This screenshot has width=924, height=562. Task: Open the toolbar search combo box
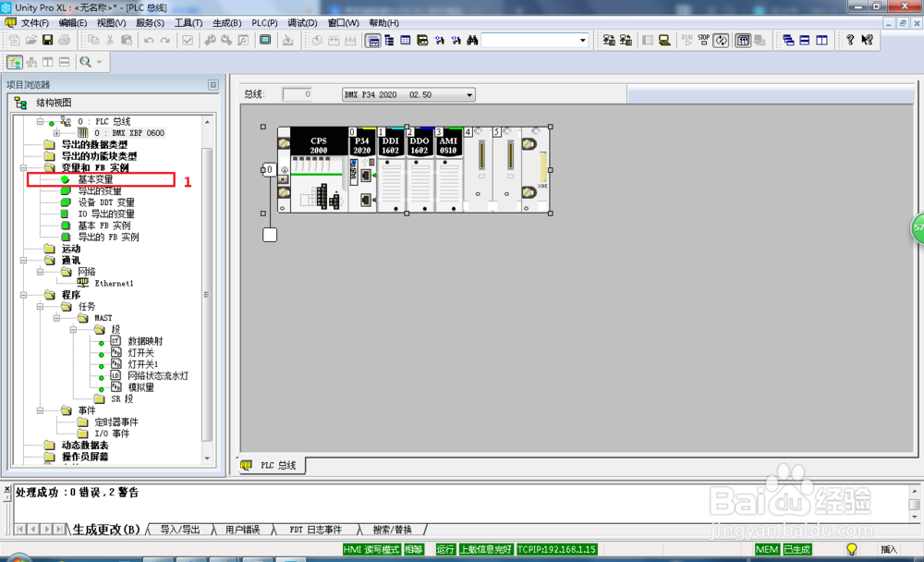[534, 40]
